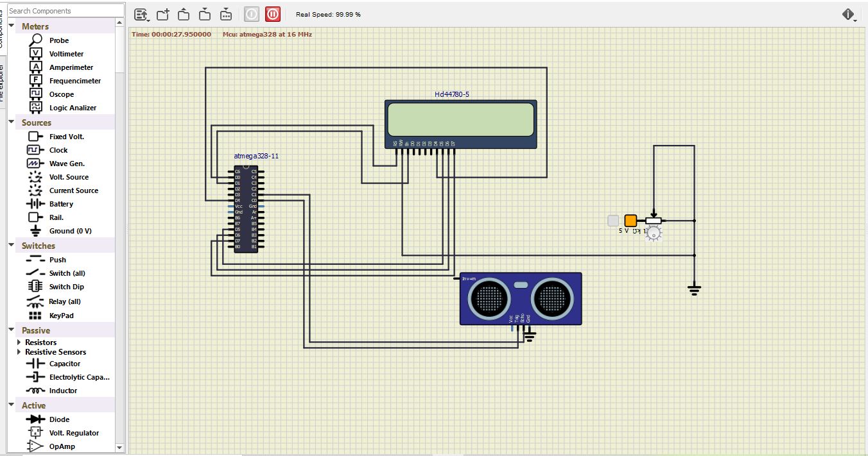Choose the Clock source component
The height and width of the screenshot is (456, 868).
pos(57,149)
